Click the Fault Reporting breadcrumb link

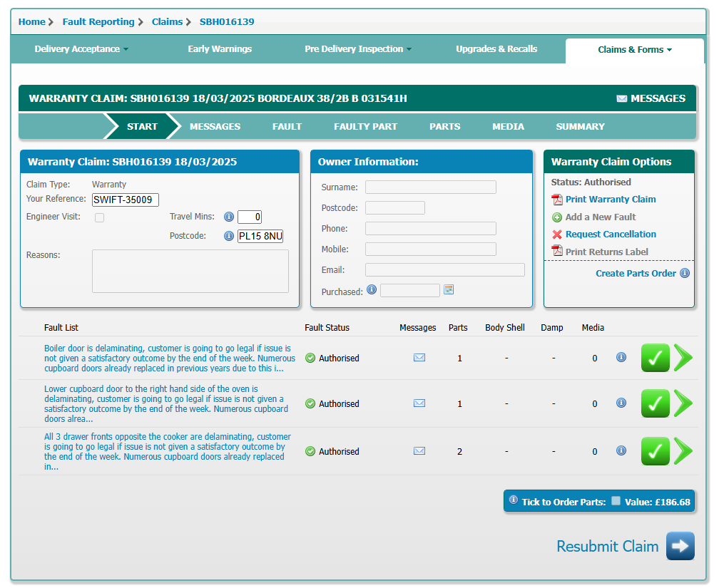coord(98,21)
